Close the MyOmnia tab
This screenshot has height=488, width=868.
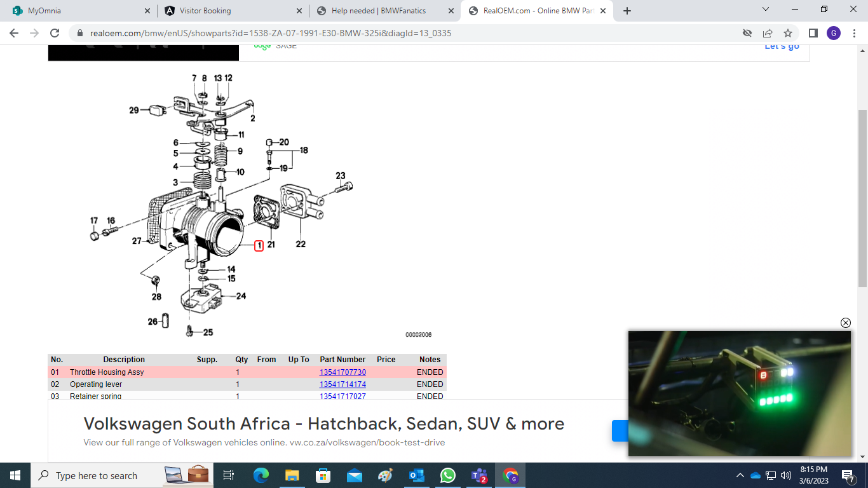pyautogui.click(x=147, y=11)
